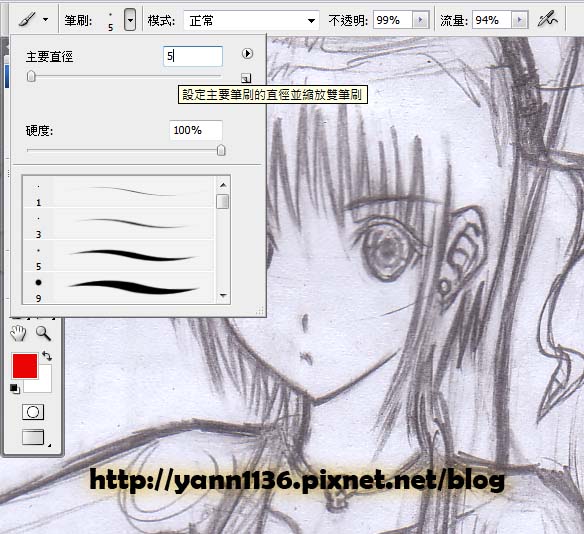Click the flow field showing 94%
The height and width of the screenshot is (534, 584).
(x=492, y=20)
